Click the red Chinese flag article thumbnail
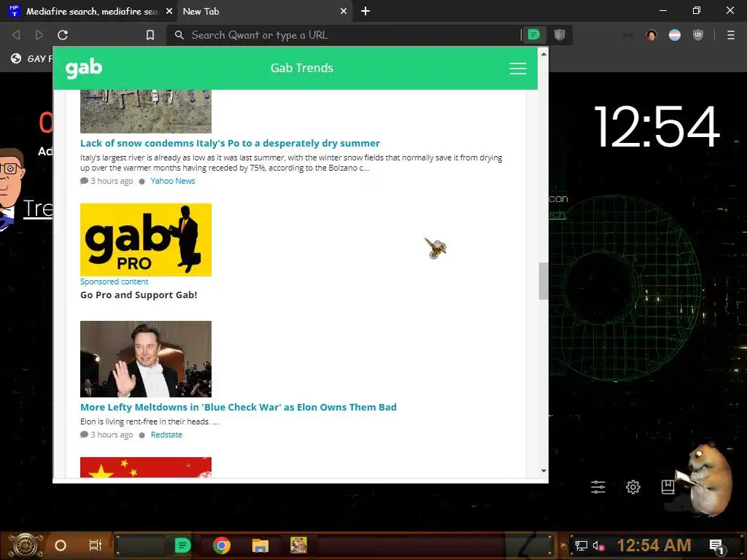 [x=146, y=467]
